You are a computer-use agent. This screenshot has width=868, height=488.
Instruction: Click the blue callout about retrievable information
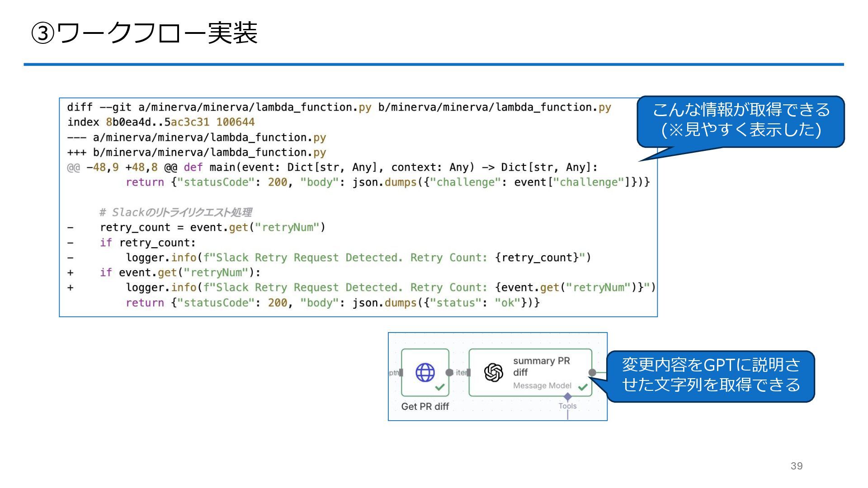point(741,120)
